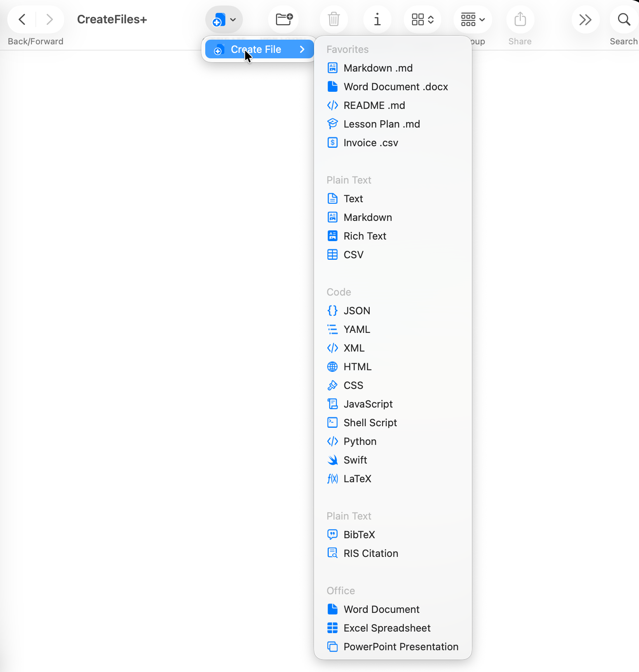Click the PowerPoint Presentation slides icon
Viewport: 639px width, 672px height.
(x=332, y=647)
